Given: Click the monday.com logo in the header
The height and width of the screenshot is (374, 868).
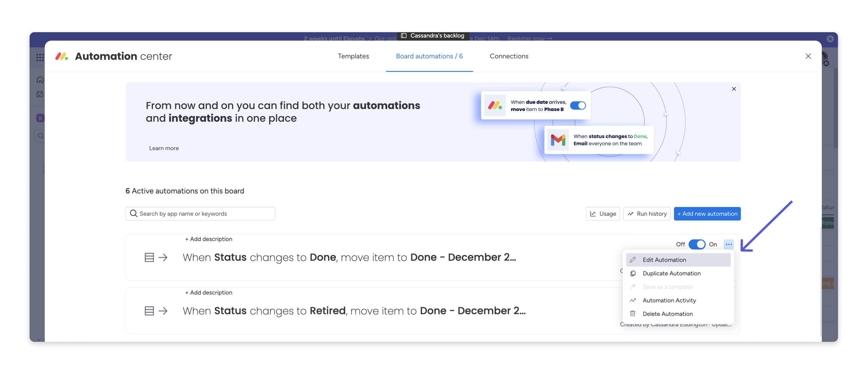Looking at the screenshot, I should (62, 56).
